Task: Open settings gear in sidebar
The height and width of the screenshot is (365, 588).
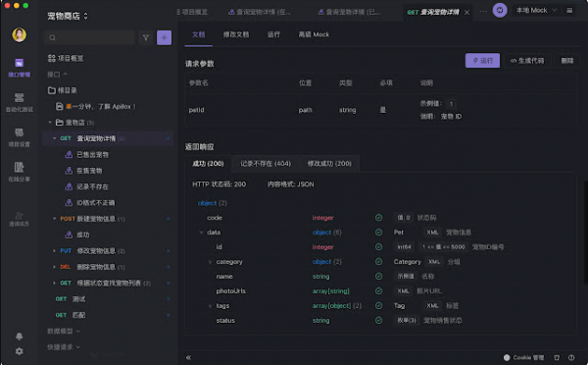Action: [x=20, y=351]
